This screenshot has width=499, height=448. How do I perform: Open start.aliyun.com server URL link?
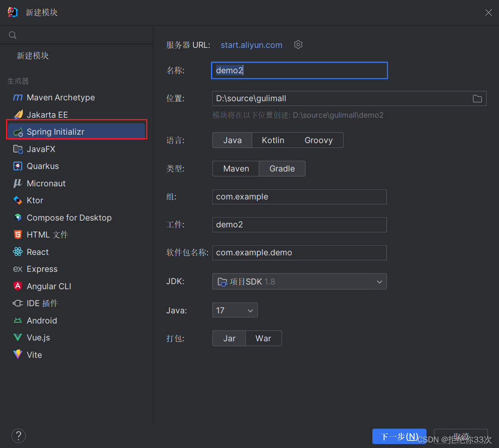252,45
